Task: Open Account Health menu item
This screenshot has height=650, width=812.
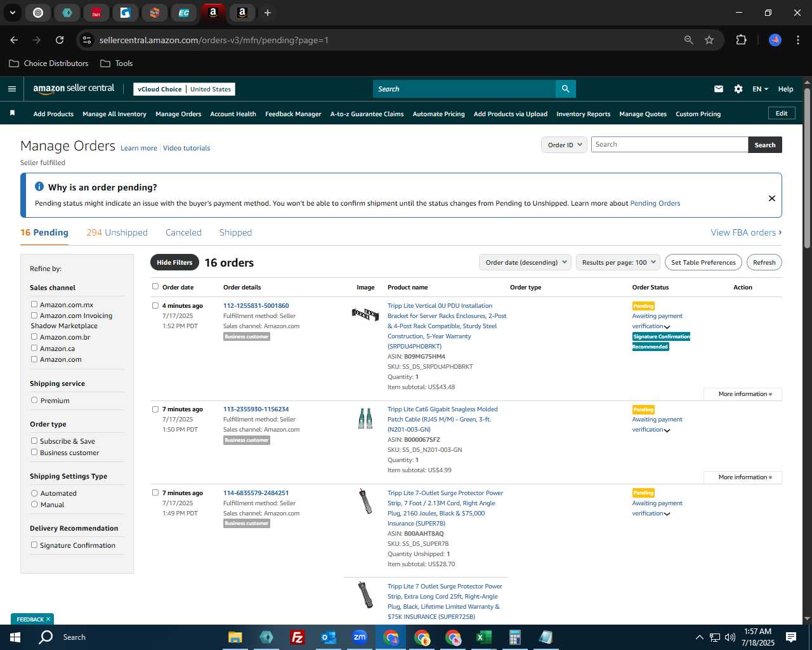Action: coord(233,114)
